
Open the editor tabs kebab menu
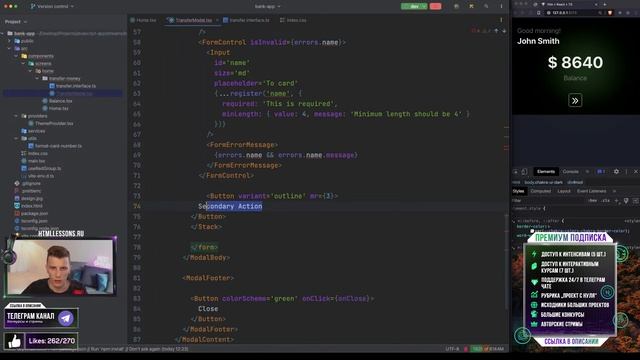[x=501, y=20]
